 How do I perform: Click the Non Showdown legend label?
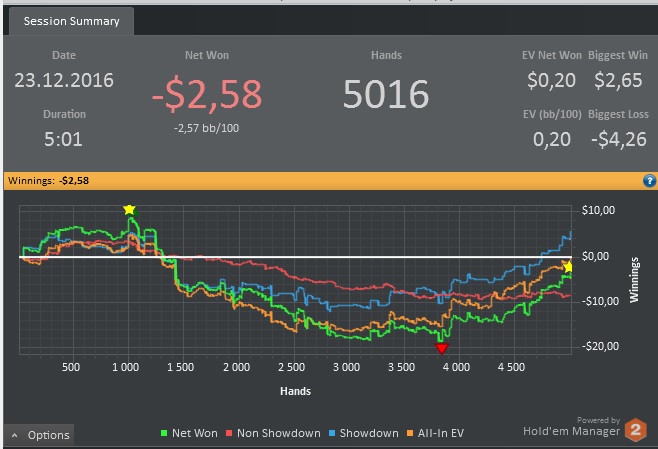pos(279,433)
